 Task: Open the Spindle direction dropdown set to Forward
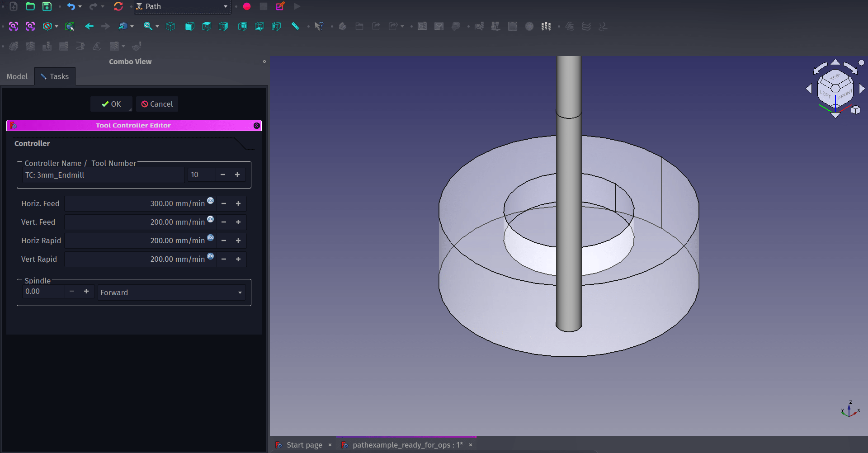click(x=171, y=293)
